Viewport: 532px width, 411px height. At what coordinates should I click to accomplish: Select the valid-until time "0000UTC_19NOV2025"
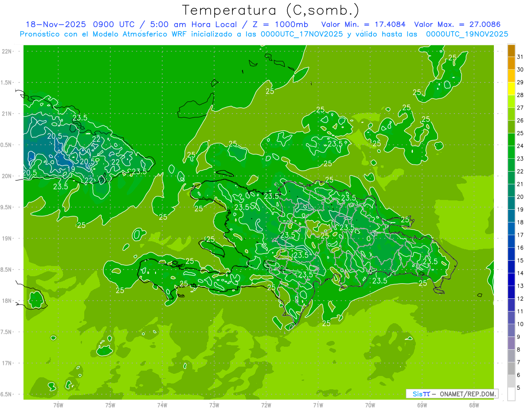(467, 34)
